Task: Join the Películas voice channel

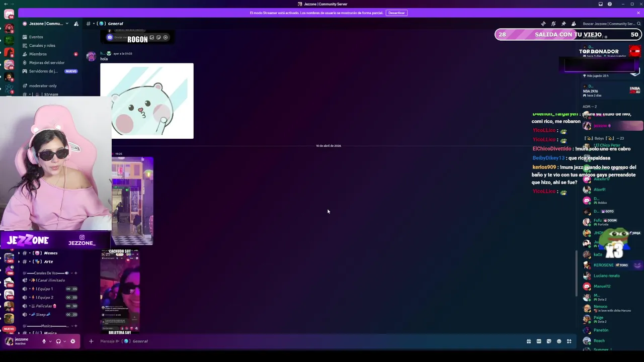Action: tap(50, 306)
